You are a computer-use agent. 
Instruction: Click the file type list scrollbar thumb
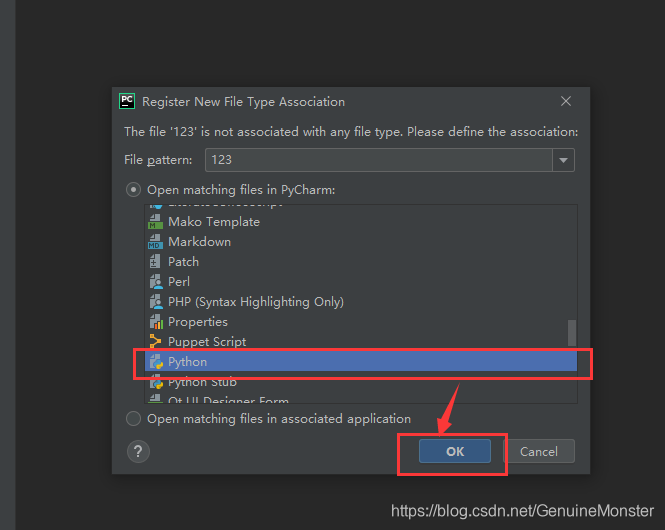(572, 333)
